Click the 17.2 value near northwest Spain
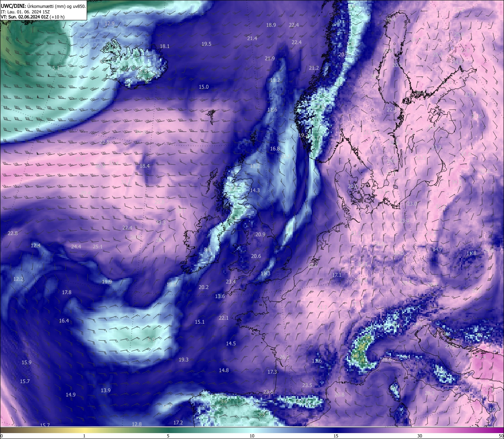 178,423
